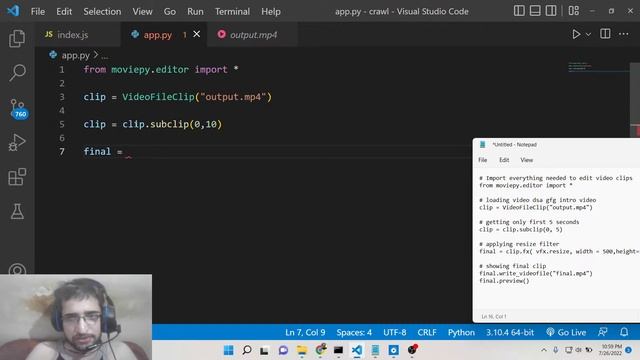Viewport: 640px width, 360px height.
Task: Click Go Live in the status bar
Action: point(566,332)
